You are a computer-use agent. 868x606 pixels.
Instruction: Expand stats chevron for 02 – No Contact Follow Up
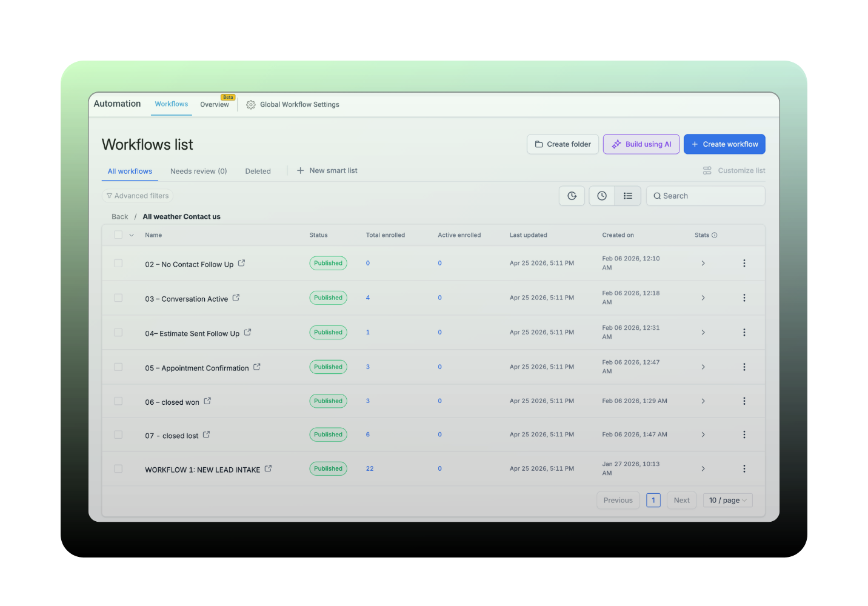pos(703,264)
